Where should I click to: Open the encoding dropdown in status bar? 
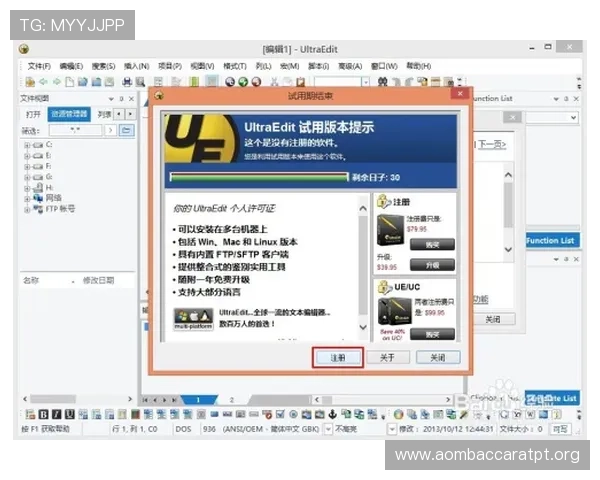tap(328, 429)
